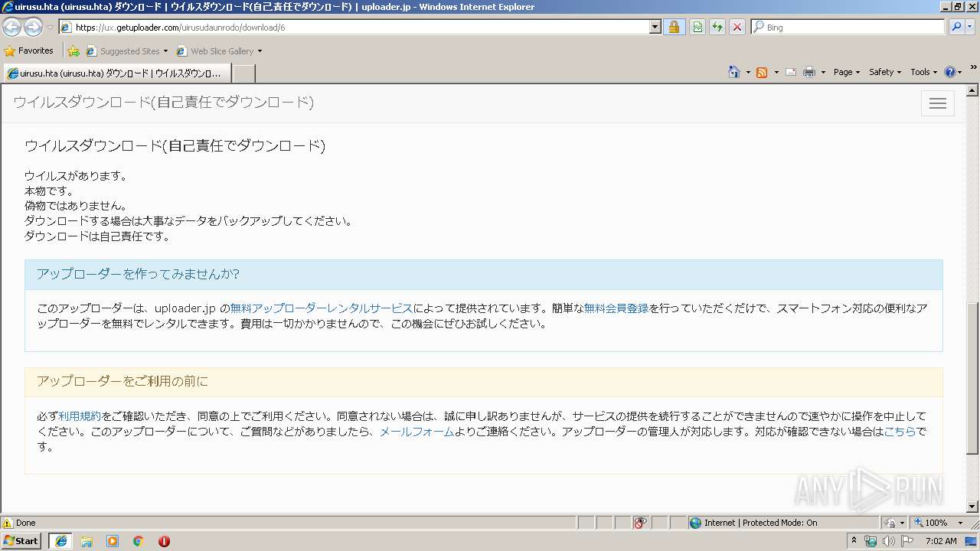The height and width of the screenshot is (551, 980).
Task: Open Favorites star button
Action: coord(28,51)
